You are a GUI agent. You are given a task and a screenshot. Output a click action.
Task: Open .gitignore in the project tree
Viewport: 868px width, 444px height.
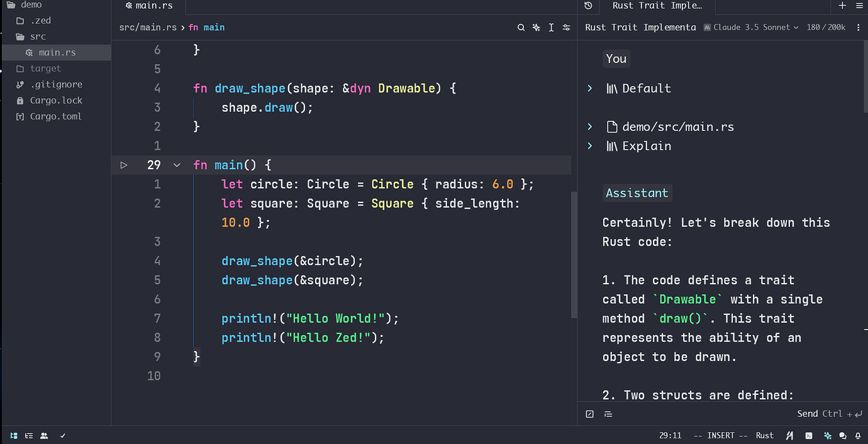[55, 84]
